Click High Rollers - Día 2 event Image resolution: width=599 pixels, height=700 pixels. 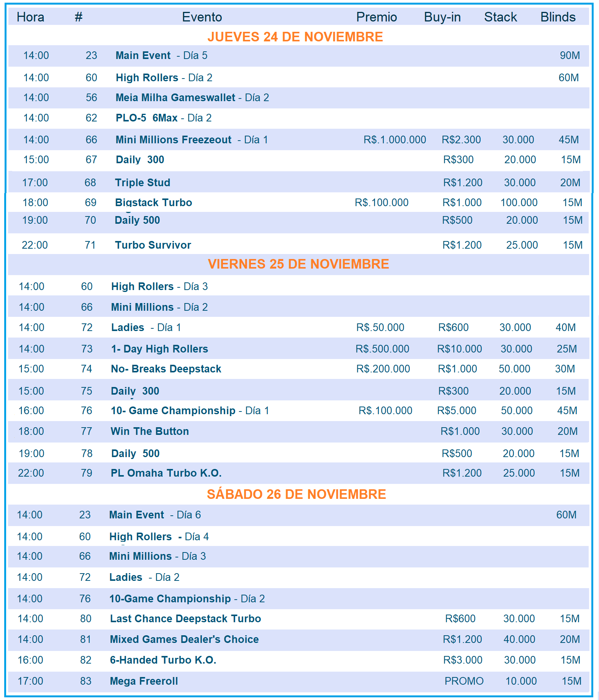164,78
